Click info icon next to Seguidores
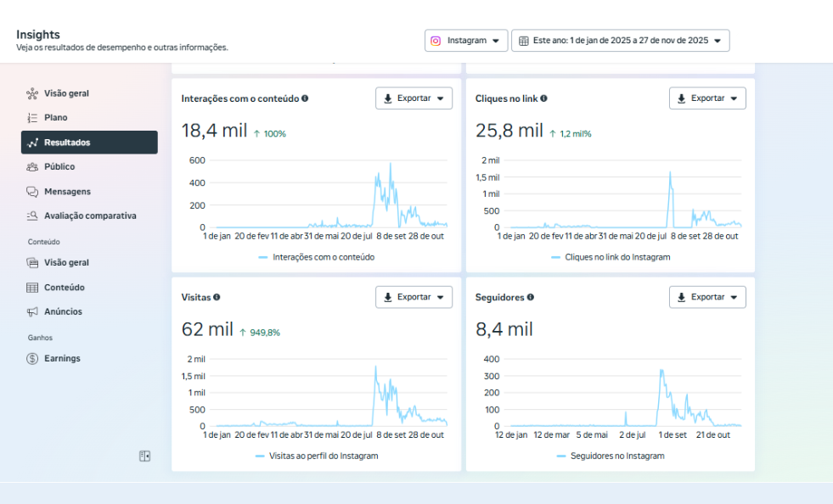 [x=531, y=298]
